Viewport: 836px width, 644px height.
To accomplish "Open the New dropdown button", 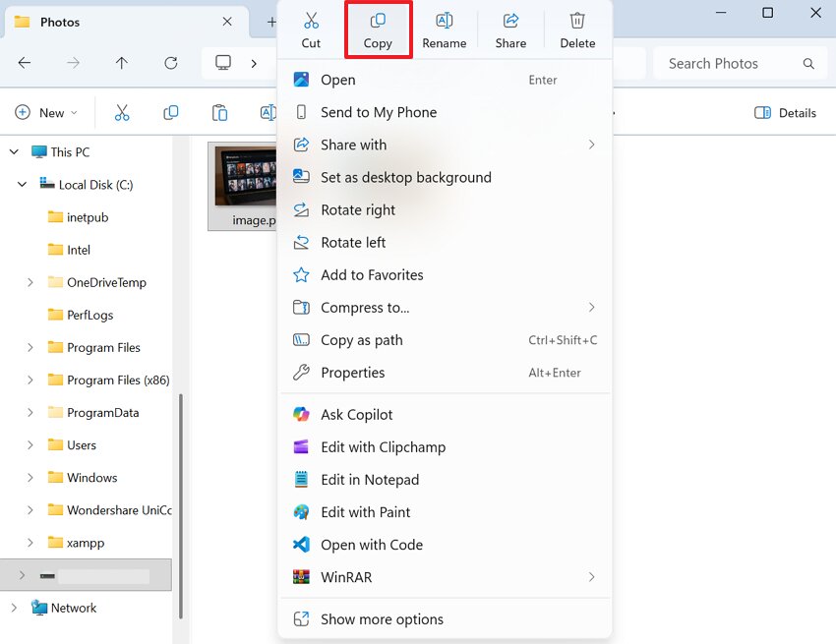I will point(46,112).
